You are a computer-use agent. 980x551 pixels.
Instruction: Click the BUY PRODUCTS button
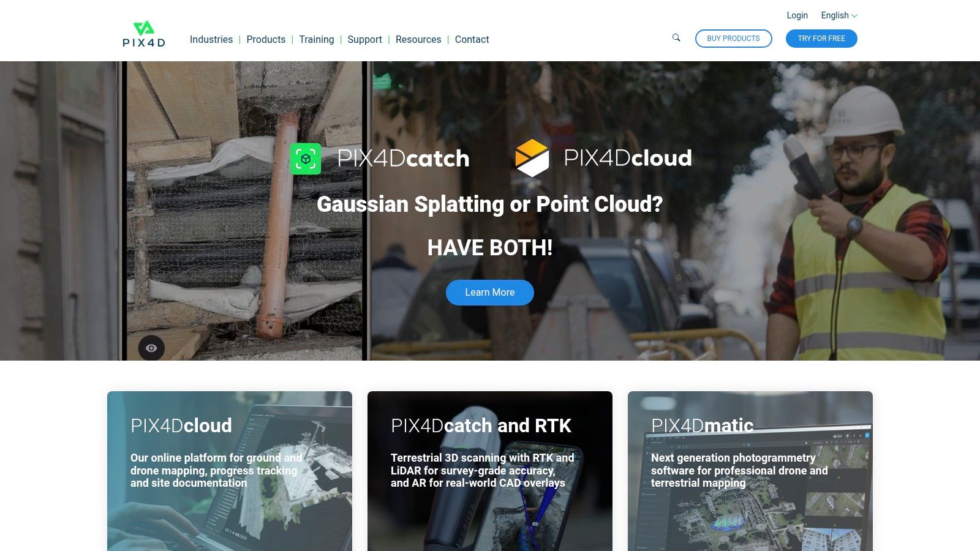[x=734, y=39]
